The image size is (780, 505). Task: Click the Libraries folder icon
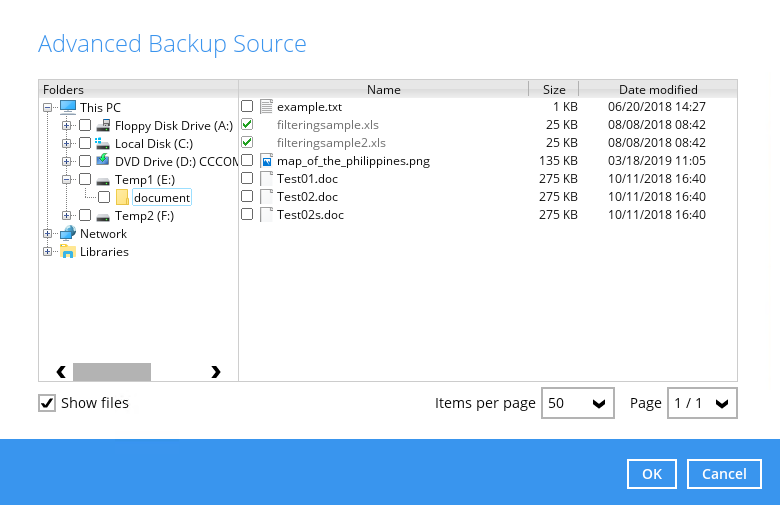coord(68,251)
